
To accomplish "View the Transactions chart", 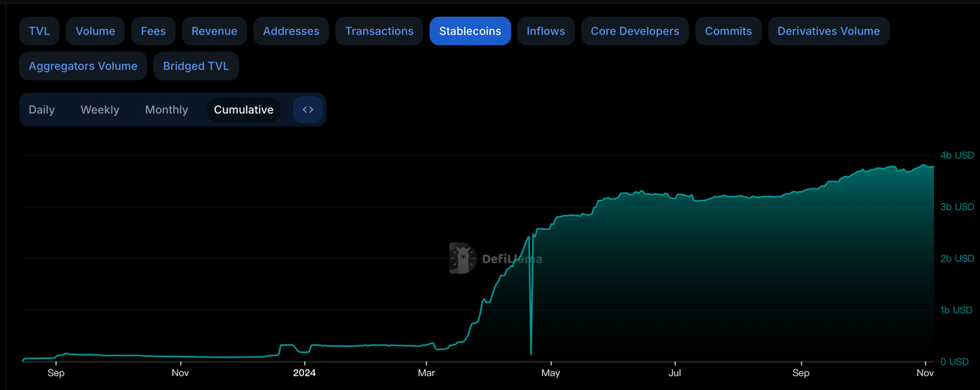I will (379, 31).
